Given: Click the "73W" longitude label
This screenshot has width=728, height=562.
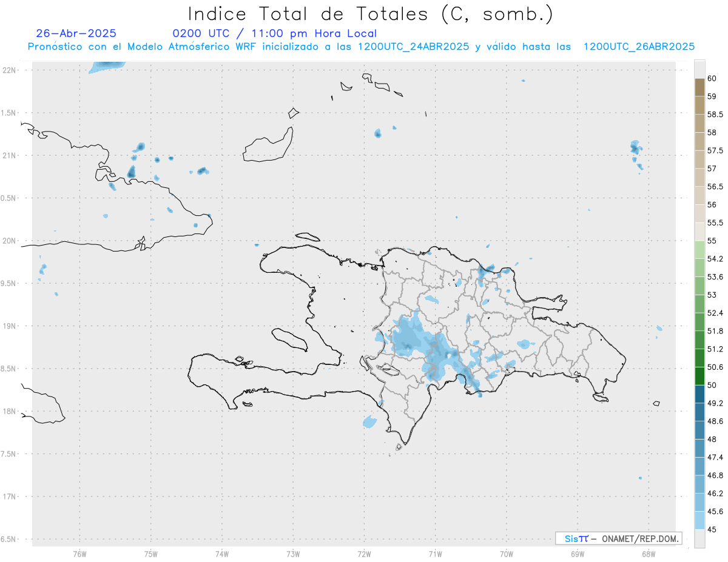Looking at the screenshot, I should point(293,554).
